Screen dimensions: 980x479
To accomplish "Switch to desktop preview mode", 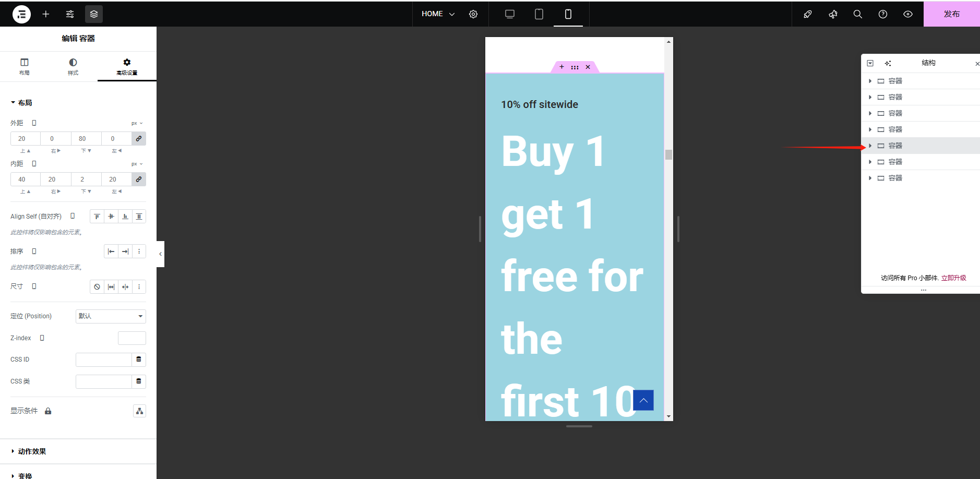I will [x=510, y=14].
